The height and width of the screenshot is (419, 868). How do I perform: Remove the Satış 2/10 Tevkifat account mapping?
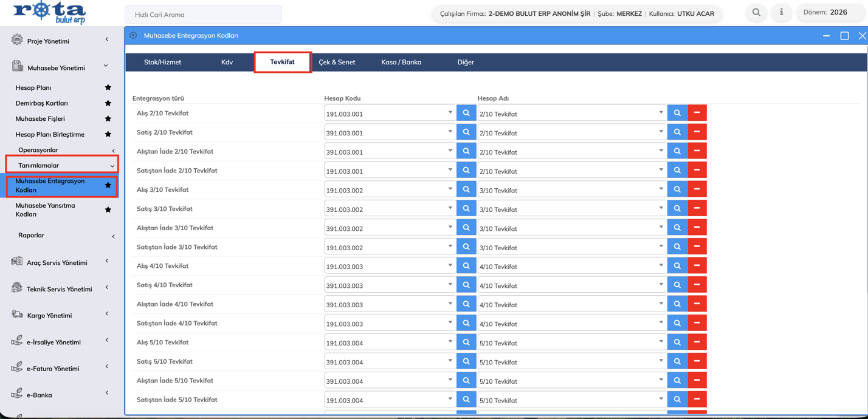click(697, 132)
